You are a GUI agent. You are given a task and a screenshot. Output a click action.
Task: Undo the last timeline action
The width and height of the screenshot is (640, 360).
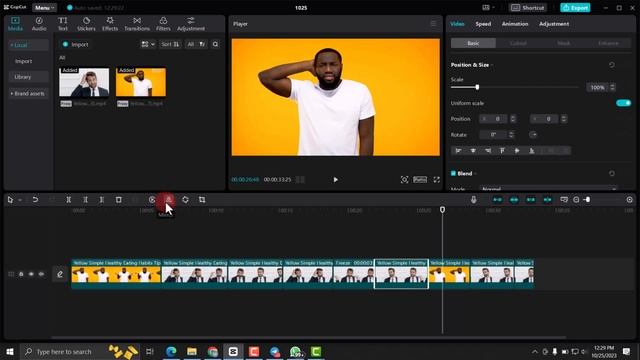tap(35, 200)
